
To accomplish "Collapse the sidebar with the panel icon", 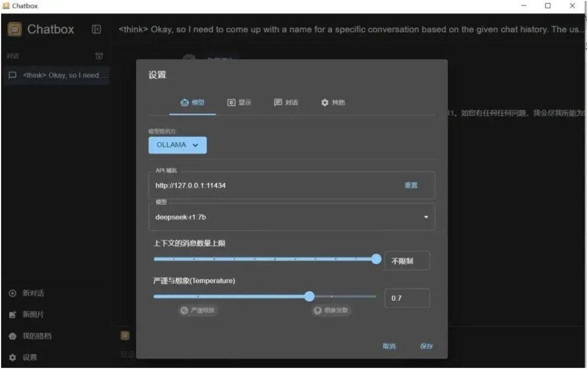I will pyautogui.click(x=96, y=29).
